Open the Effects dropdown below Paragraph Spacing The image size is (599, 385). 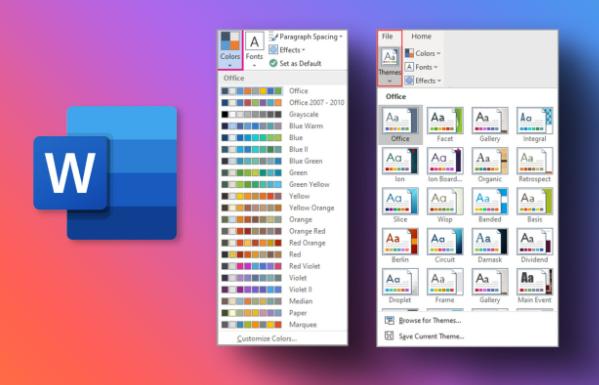click(287, 50)
